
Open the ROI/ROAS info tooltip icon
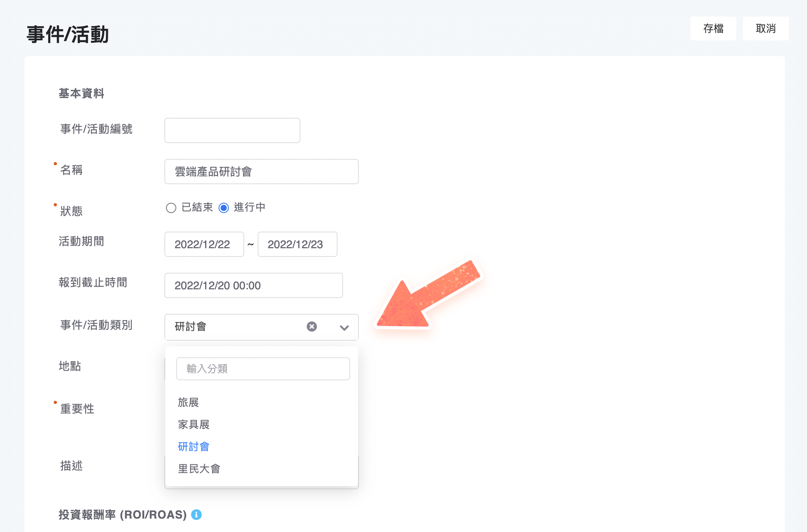pyautogui.click(x=196, y=515)
